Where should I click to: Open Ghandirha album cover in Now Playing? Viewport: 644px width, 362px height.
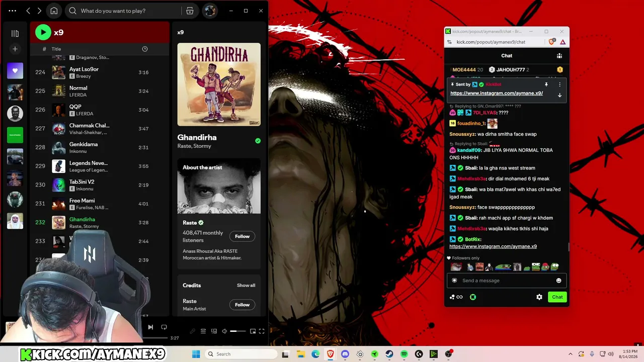tap(219, 84)
